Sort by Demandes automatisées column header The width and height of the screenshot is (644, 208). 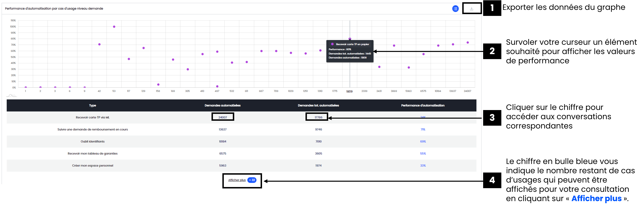tap(223, 106)
